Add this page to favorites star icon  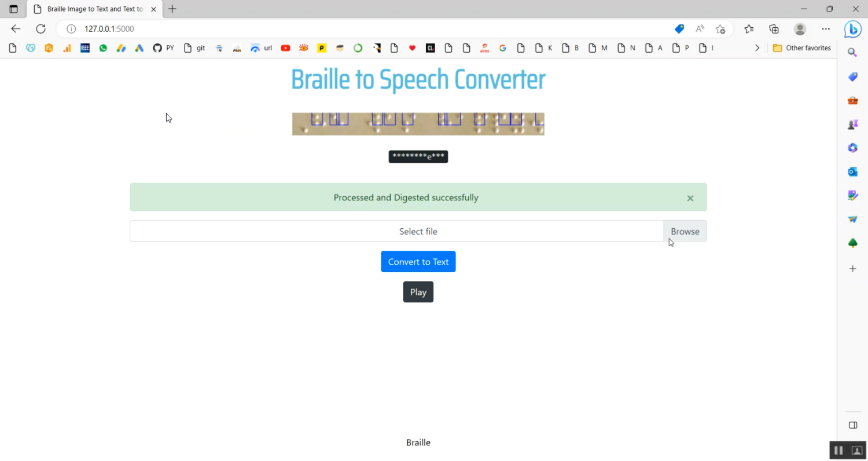720,29
